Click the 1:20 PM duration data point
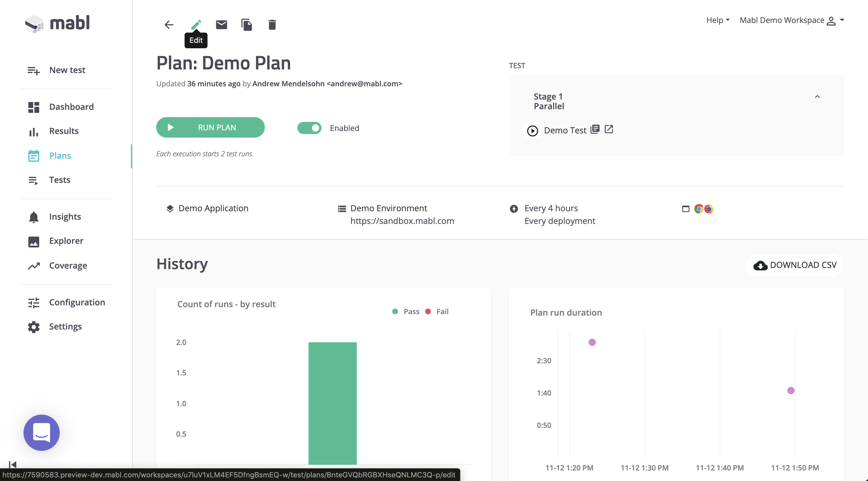Viewport: 868px width, 481px height. click(x=592, y=342)
